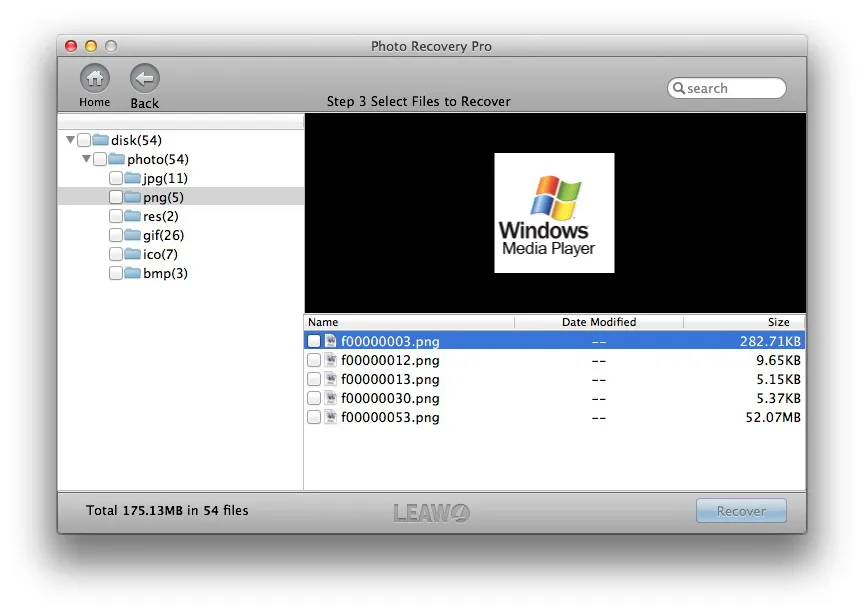Open the res(2) folder in tree
864x613 pixels.
pyautogui.click(x=161, y=216)
